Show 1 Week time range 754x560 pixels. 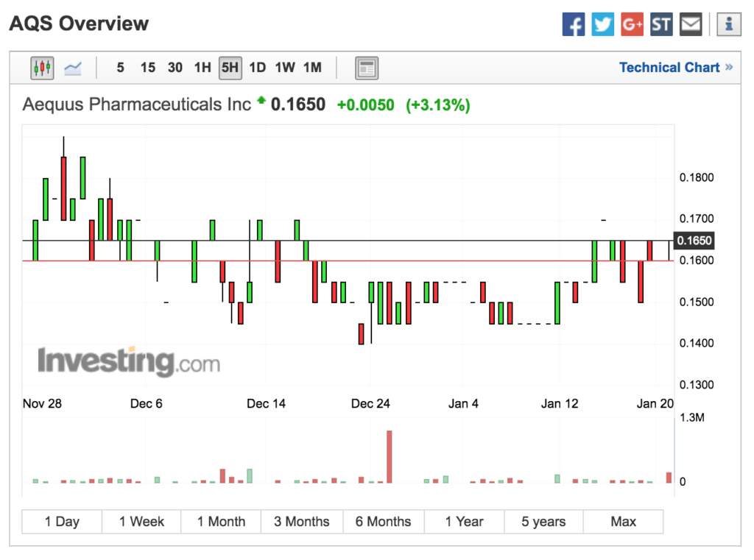pyautogui.click(x=141, y=522)
